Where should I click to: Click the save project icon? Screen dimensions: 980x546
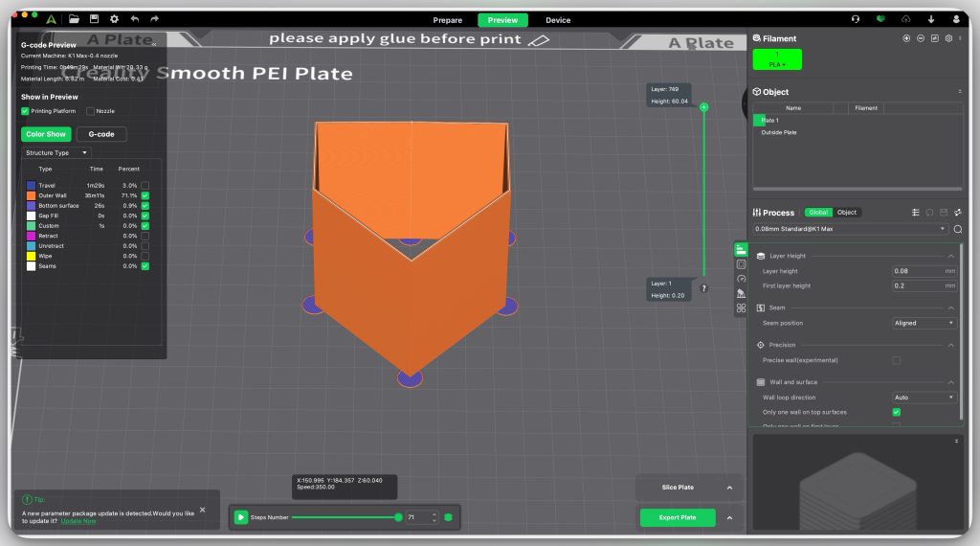(x=94, y=19)
